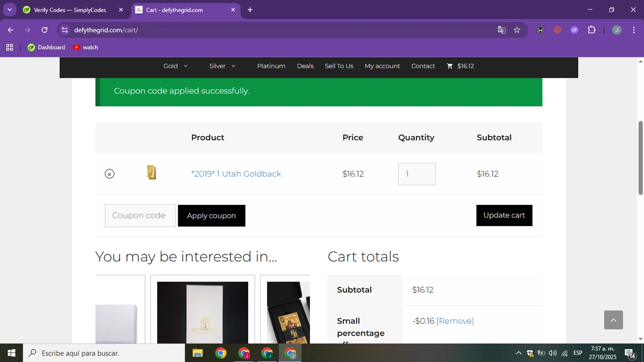The width and height of the screenshot is (644, 362).
Task: Click the address bar URL
Action: coord(106,30)
